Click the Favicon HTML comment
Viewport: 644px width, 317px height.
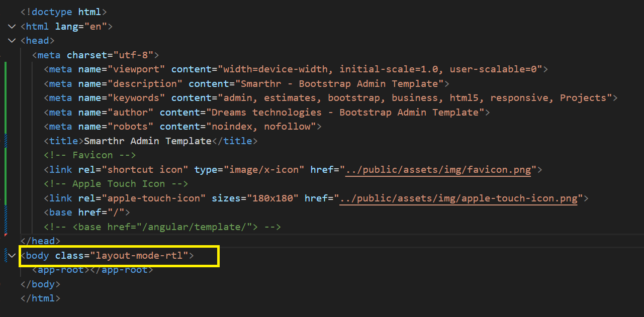(x=90, y=155)
